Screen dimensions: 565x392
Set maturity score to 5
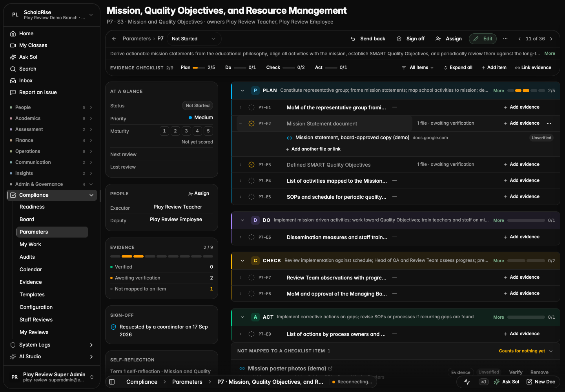(x=208, y=131)
